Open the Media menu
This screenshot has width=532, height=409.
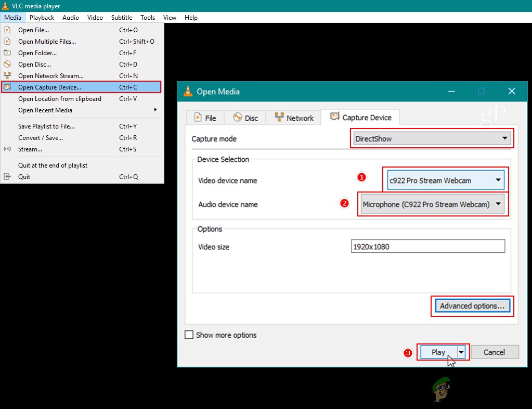[x=12, y=18]
